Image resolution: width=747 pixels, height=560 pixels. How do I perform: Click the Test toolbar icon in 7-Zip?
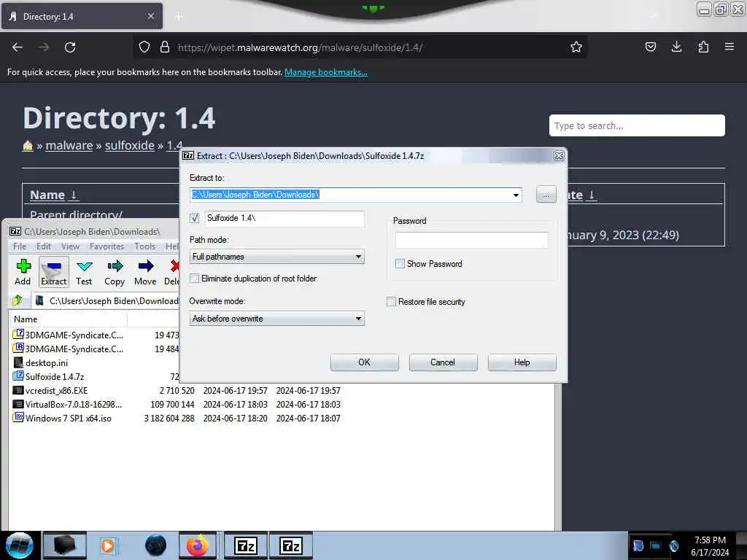click(x=84, y=272)
